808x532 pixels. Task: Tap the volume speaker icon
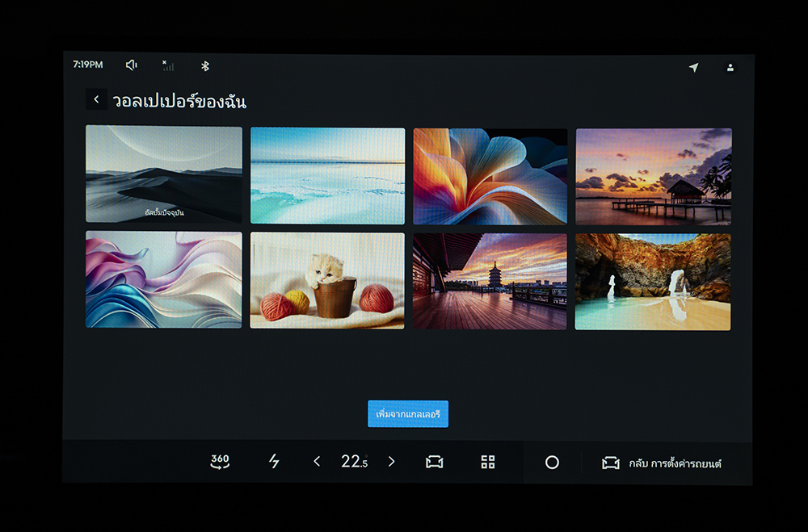[x=132, y=65]
